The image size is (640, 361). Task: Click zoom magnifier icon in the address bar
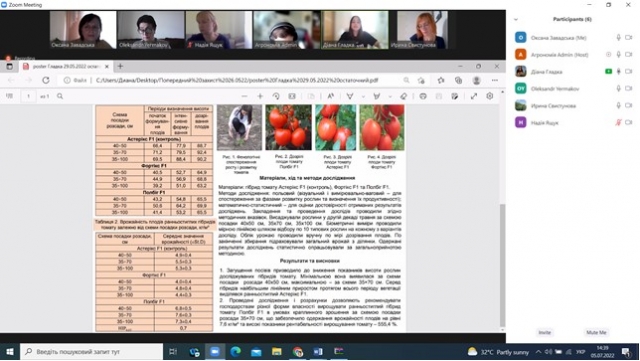(406, 80)
